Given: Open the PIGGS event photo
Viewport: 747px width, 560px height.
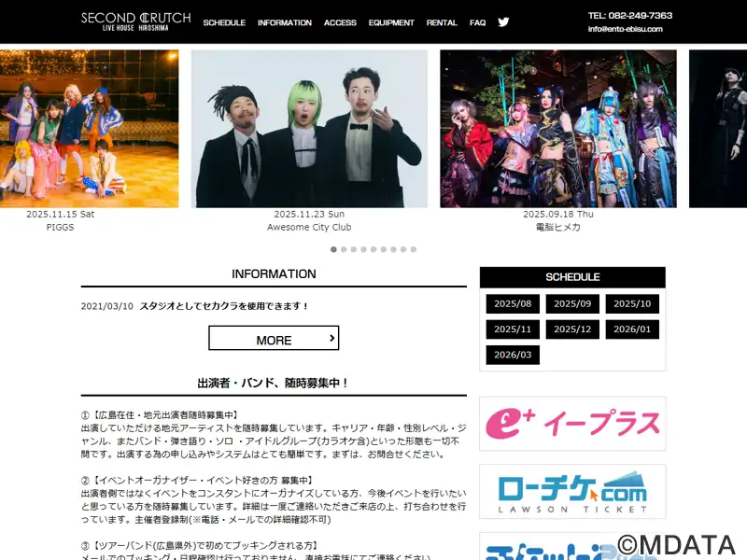Looking at the screenshot, I should [89, 129].
